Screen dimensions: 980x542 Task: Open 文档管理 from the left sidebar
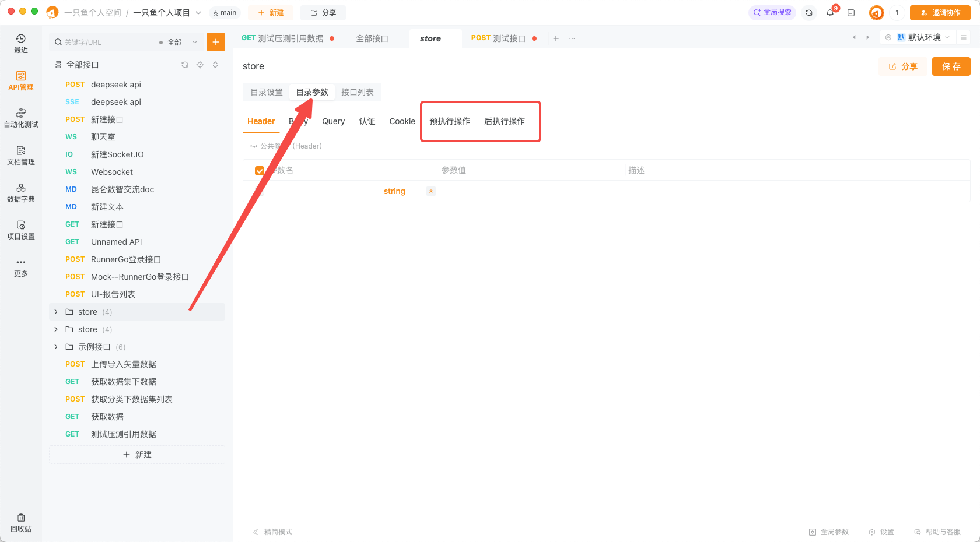pyautogui.click(x=21, y=156)
